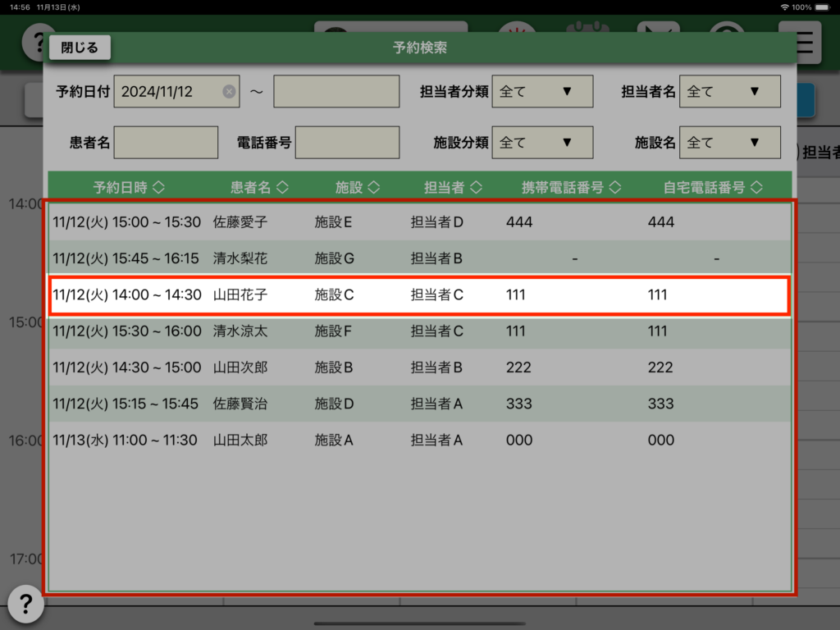Clear the 予約日付 start date with the x icon

coord(229,92)
